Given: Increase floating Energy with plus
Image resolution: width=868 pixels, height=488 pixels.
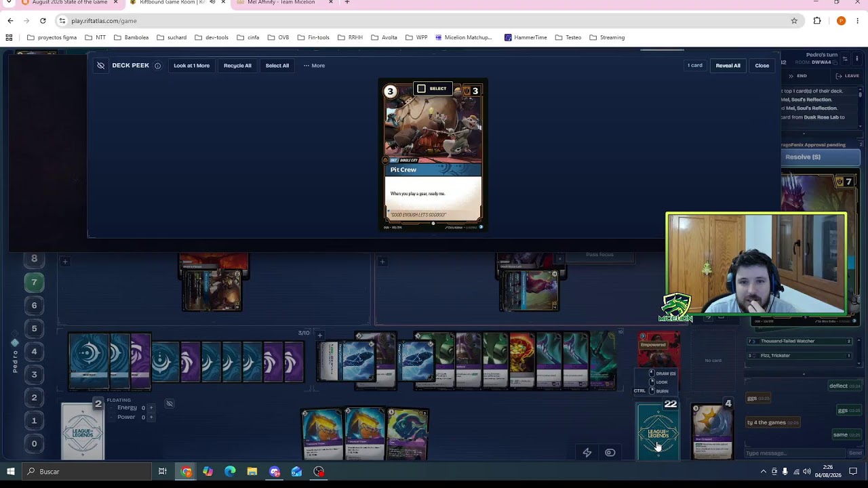Looking at the screenshot, I should [x=151, y=408].
